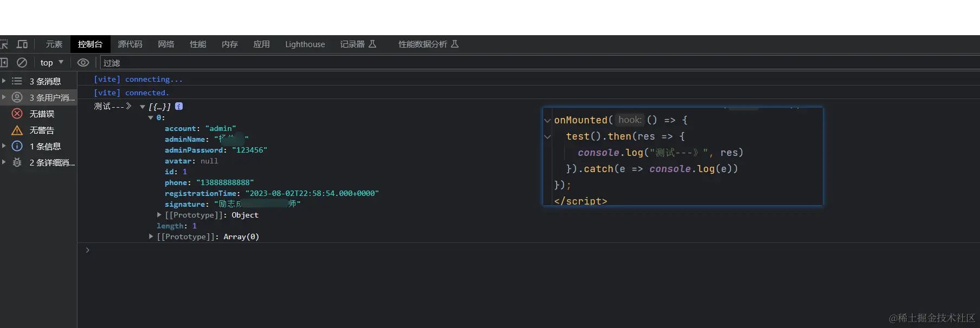Screen dimensions: 980x328
Task: Collapse the array item 0 object
Action: click(151, 117)
